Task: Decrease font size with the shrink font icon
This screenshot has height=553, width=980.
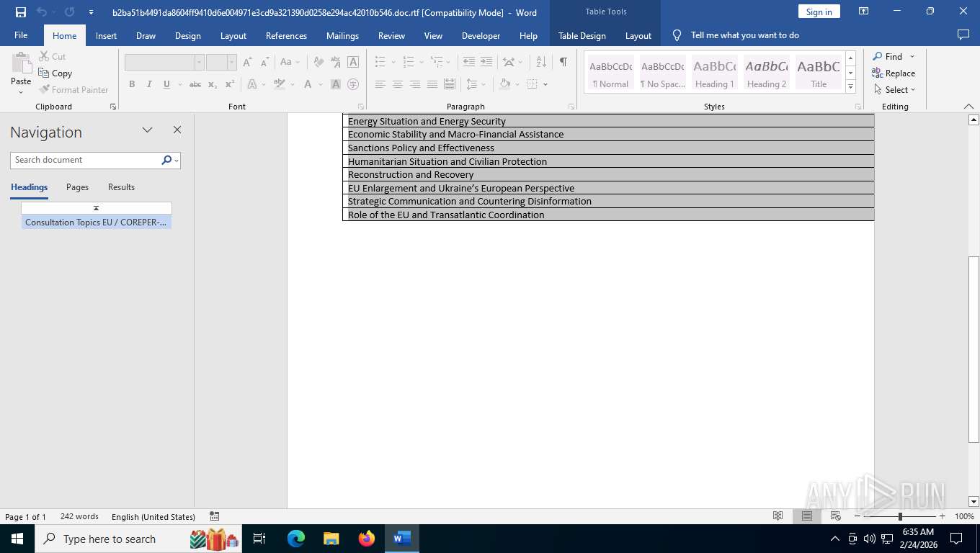Action: [x=264, y=62]
